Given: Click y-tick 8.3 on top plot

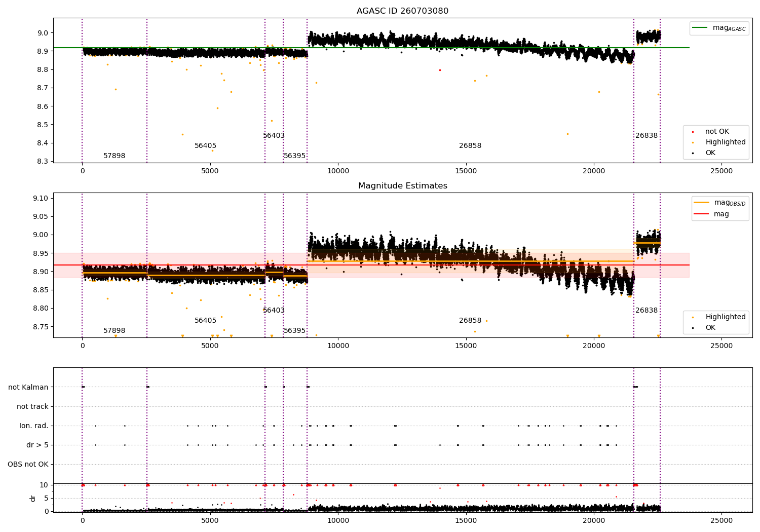Looking at the screenshot, I should (x=43, y=162).
